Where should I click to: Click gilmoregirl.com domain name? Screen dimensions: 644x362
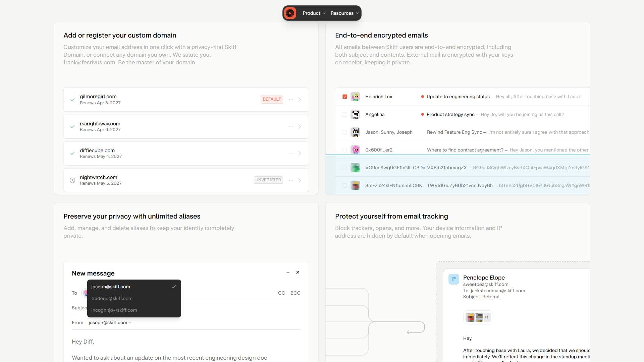(98, 97)
